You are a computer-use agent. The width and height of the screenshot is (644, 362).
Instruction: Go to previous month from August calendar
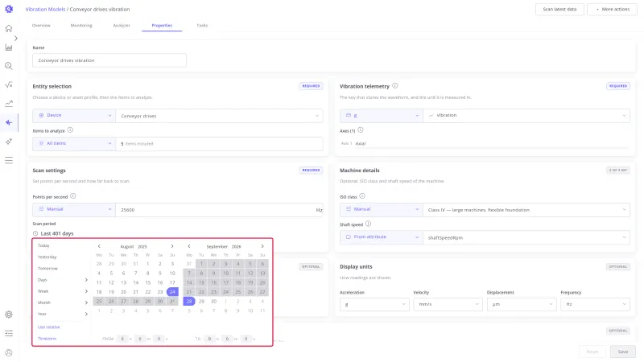[x=99, y=246]
